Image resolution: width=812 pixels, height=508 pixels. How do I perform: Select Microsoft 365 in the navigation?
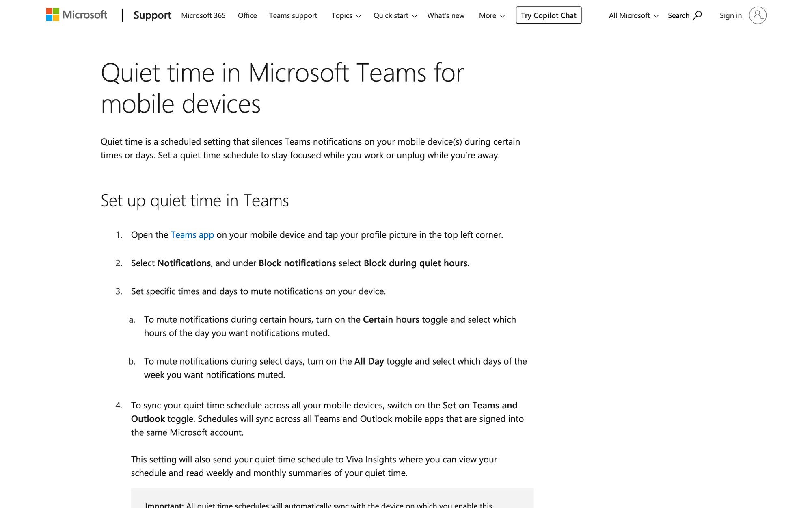coord(203,15)
